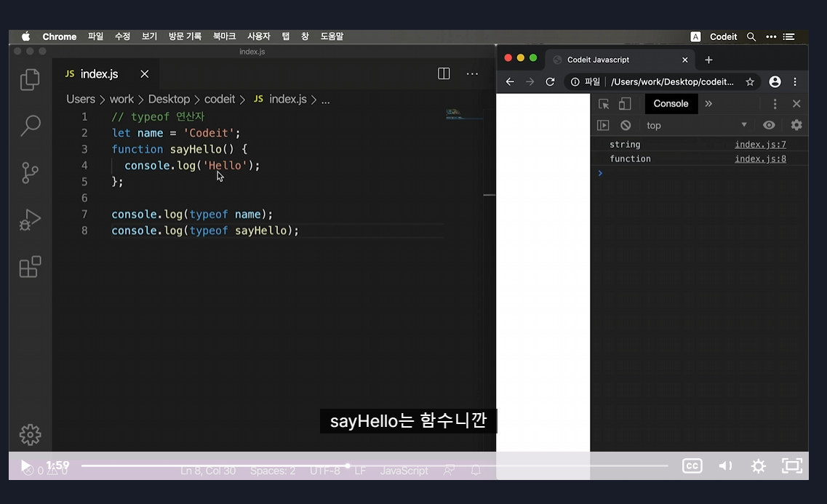Click the split editor icon
Screen dimensions: 827x504
[x=444, y=73]
